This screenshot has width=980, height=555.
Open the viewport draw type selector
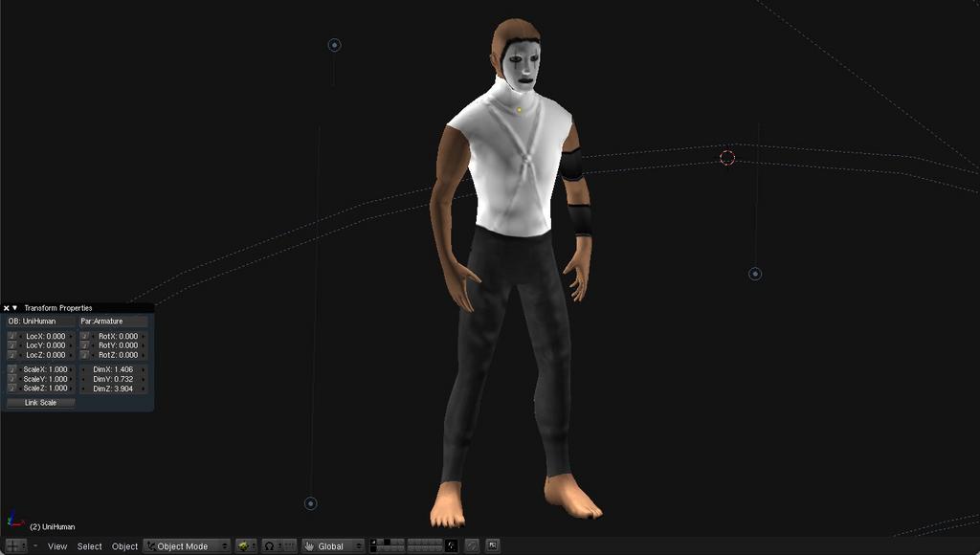tap(246, 546)
